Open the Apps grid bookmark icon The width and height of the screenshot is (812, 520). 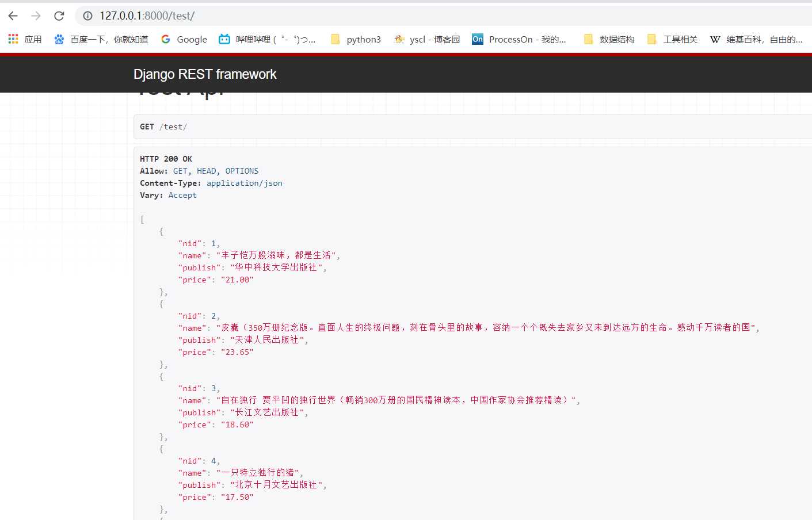tap(13, 39)
